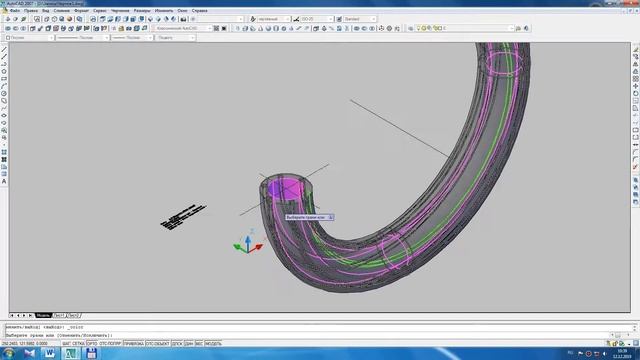The height and width of the screenshot is (360, 640).
Task: Choose the Mirror tool in Modify toolbar
Action: (x=636, y=64)
